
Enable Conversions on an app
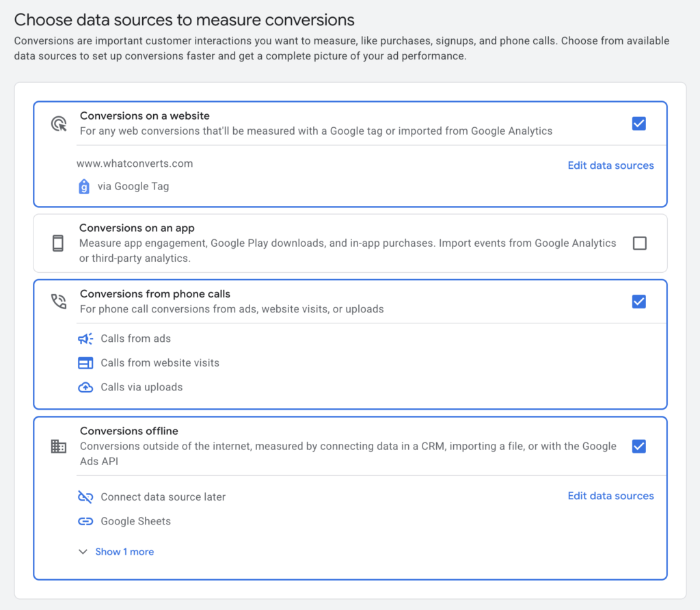point(639,243)
